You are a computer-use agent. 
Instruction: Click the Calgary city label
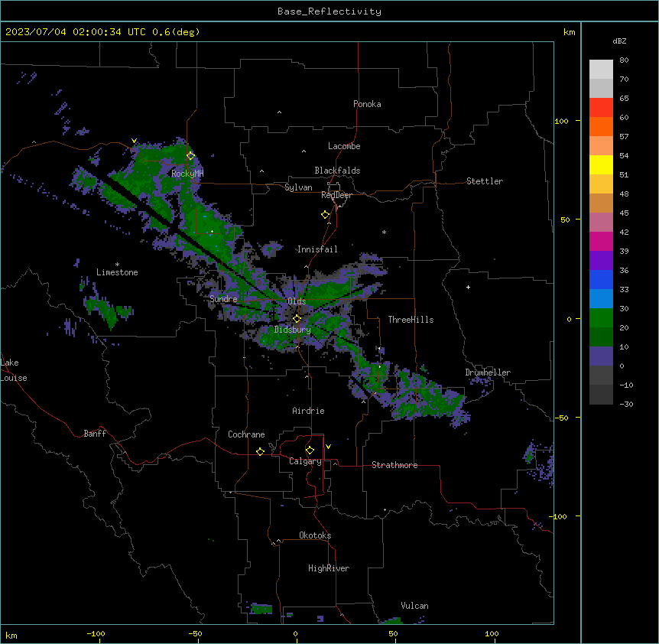pyautogui.click(x=305, y=461)
